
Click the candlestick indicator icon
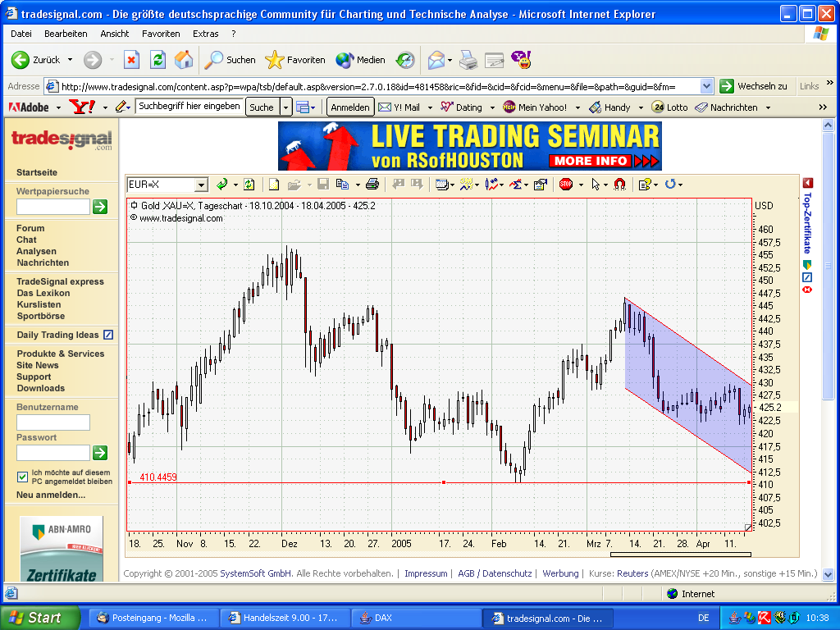click(491, 185)
